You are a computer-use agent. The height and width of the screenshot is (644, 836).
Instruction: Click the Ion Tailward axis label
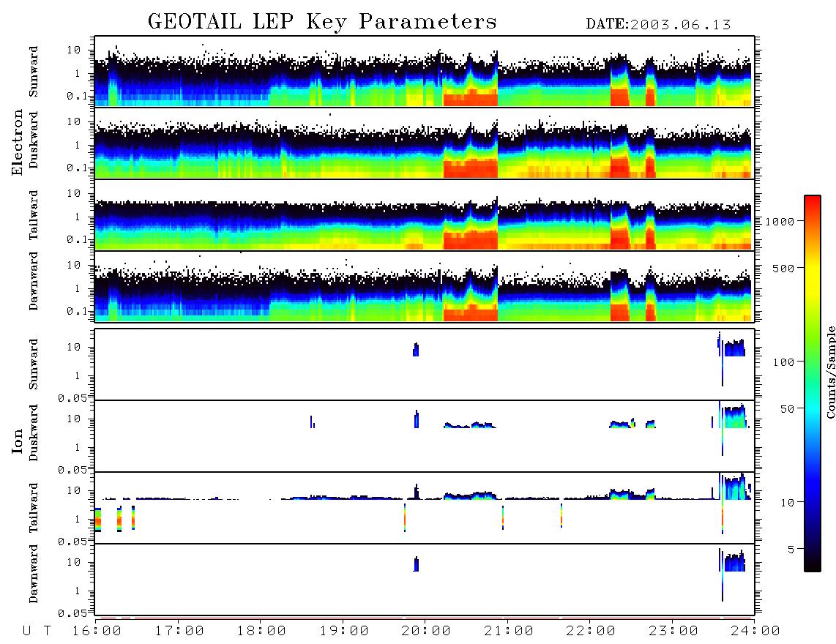(34, 508)
